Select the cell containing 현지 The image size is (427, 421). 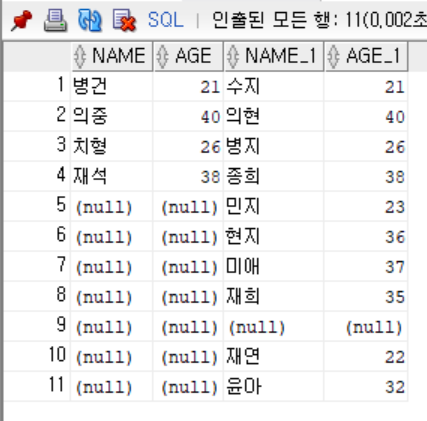click(274, 236)
